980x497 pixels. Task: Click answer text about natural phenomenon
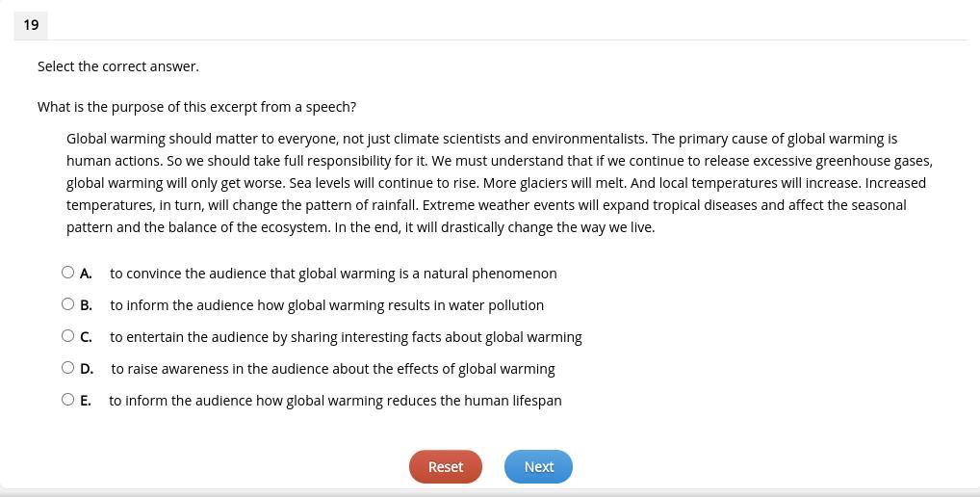point(333,274)
